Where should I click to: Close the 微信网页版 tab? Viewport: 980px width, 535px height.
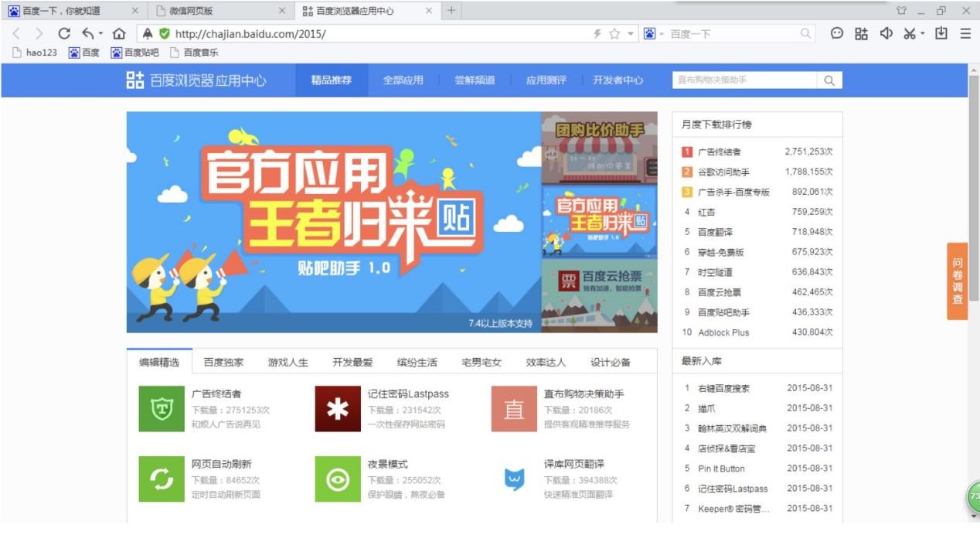[281, 11]
